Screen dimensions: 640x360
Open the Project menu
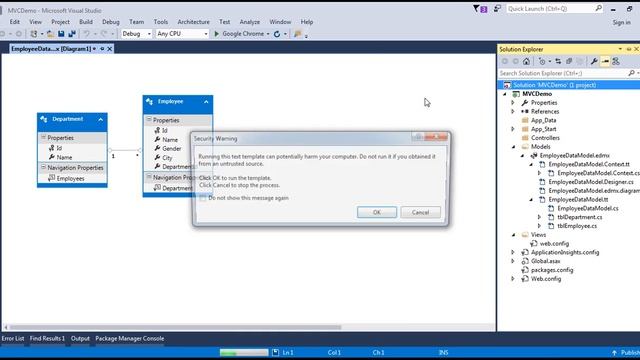click(60, 22)
